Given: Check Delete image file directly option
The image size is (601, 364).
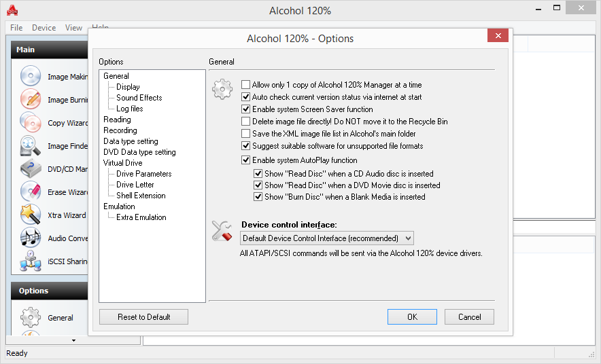Looking at the screenshot, I should [245, 122].
